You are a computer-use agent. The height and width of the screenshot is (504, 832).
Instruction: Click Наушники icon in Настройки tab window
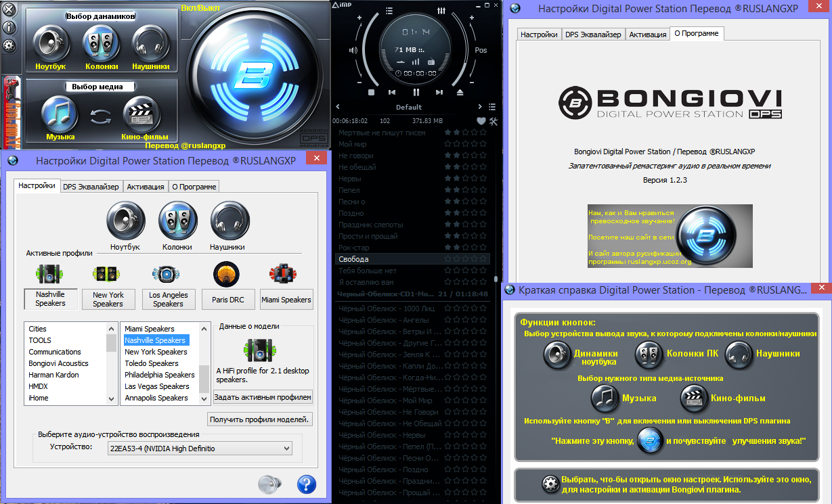pyautogui.click(x=230, y=221)
